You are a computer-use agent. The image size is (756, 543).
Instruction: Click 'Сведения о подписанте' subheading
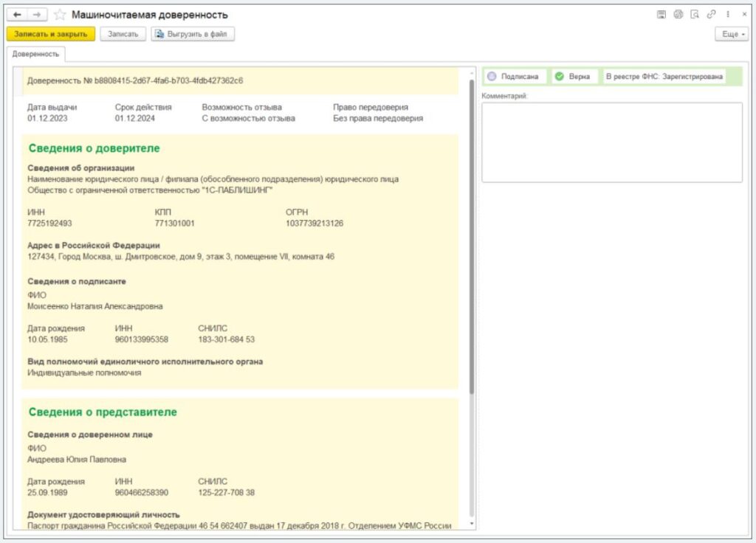click(x=77, y=281)
